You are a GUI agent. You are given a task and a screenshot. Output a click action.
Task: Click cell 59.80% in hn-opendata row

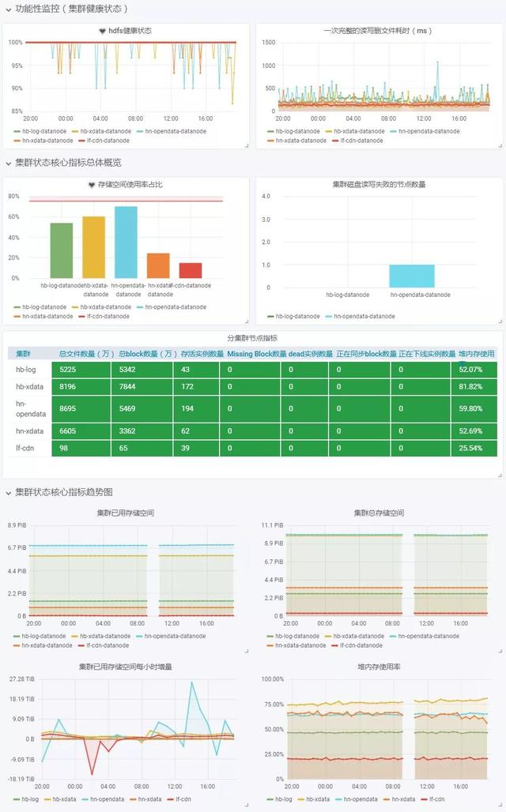[x=474, y=408]
